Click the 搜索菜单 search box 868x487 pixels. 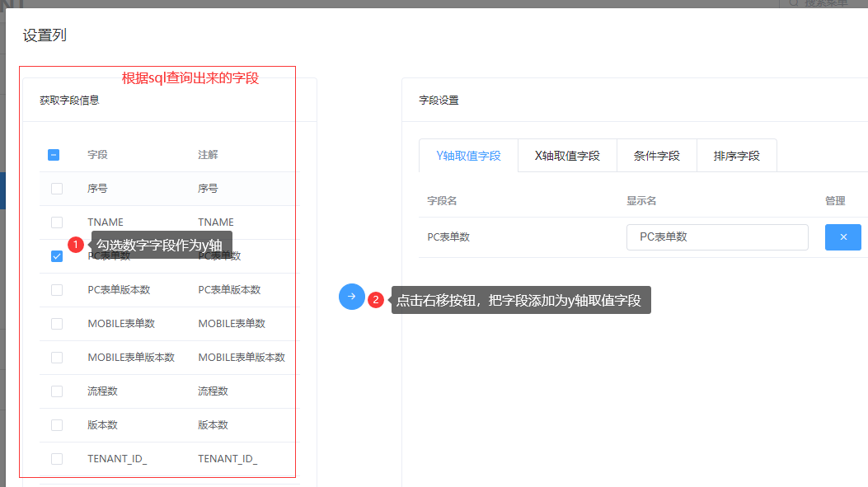(x=824, y=4)
